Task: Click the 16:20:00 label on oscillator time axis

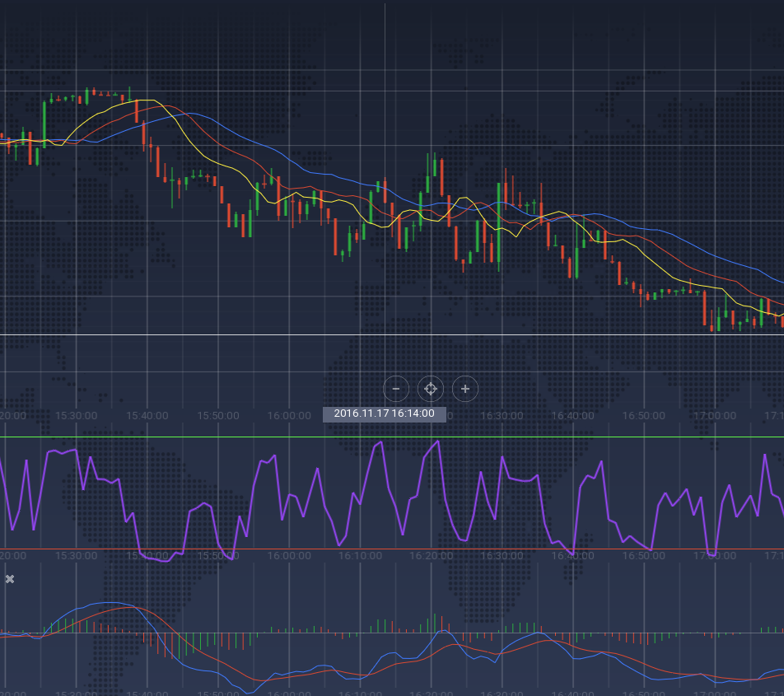Action: (431, 556)
